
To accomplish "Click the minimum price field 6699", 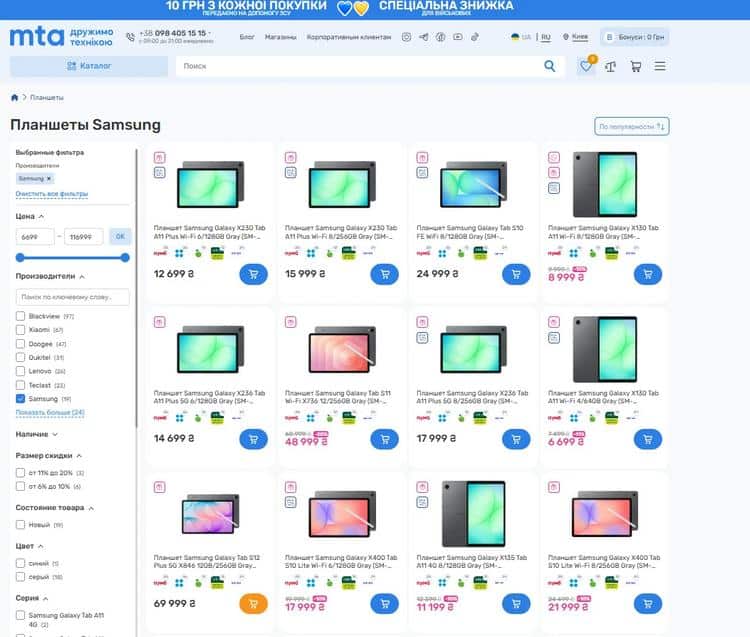I will (x=35, y=237).
